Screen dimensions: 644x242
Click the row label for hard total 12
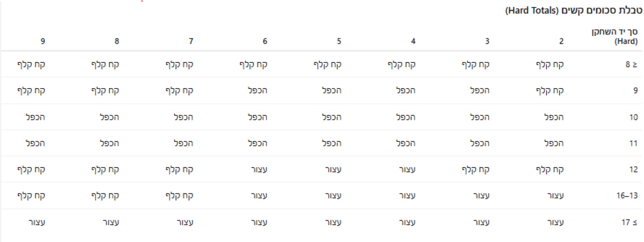point(633,169)
